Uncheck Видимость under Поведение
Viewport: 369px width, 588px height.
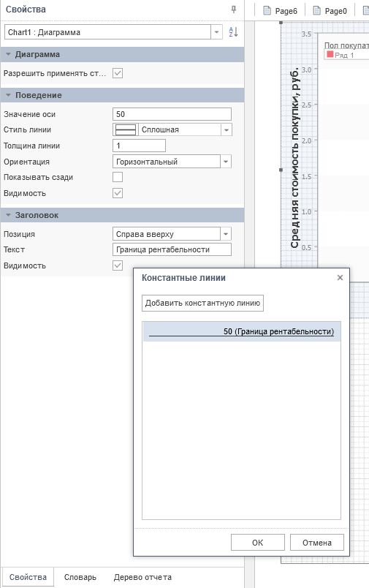118,193
